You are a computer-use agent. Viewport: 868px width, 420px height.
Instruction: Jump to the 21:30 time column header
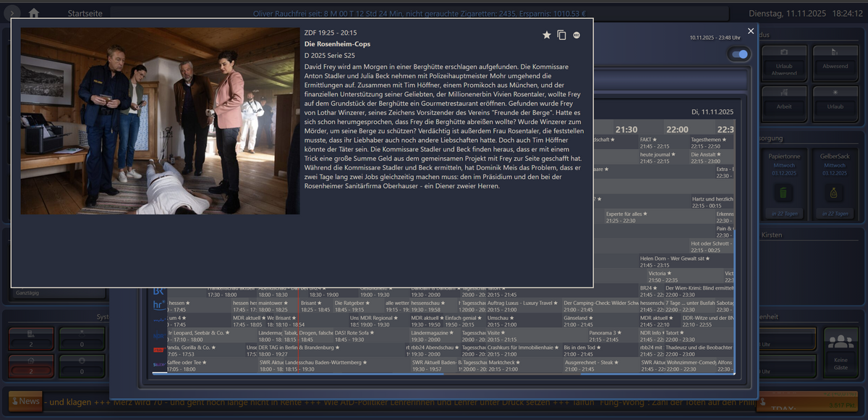[x=626, y=130]
